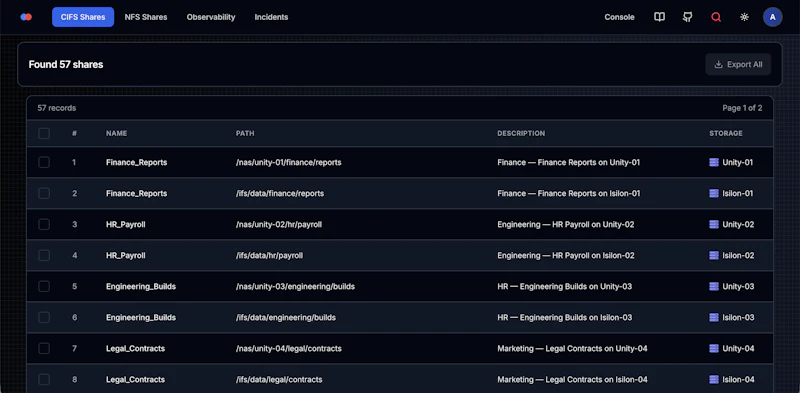
Task: Click path /ifs/data/engineering/builds
Action: click(x=285, y=317)
